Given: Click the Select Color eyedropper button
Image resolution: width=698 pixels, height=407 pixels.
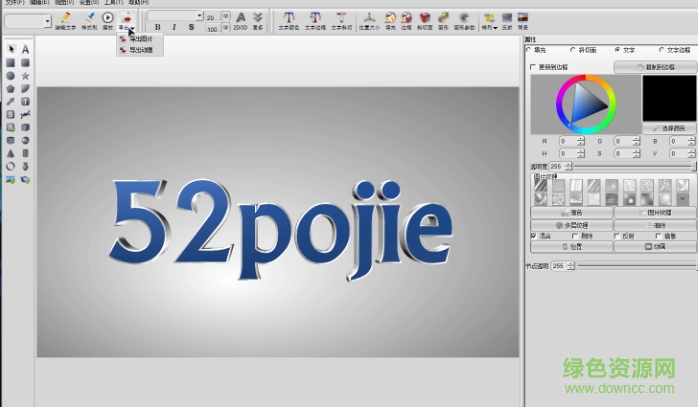Looking at the screenshot, I should click(670, 128).
